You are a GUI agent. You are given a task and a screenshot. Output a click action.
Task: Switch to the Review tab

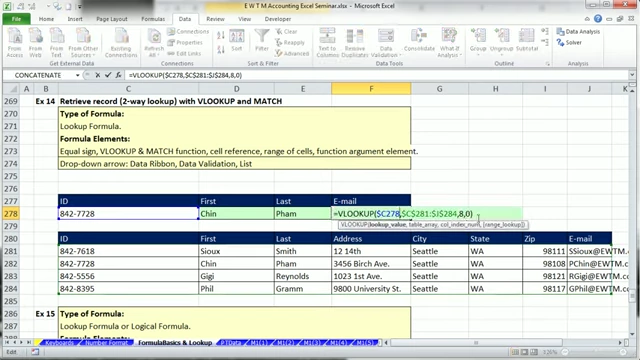pos(215,19)
